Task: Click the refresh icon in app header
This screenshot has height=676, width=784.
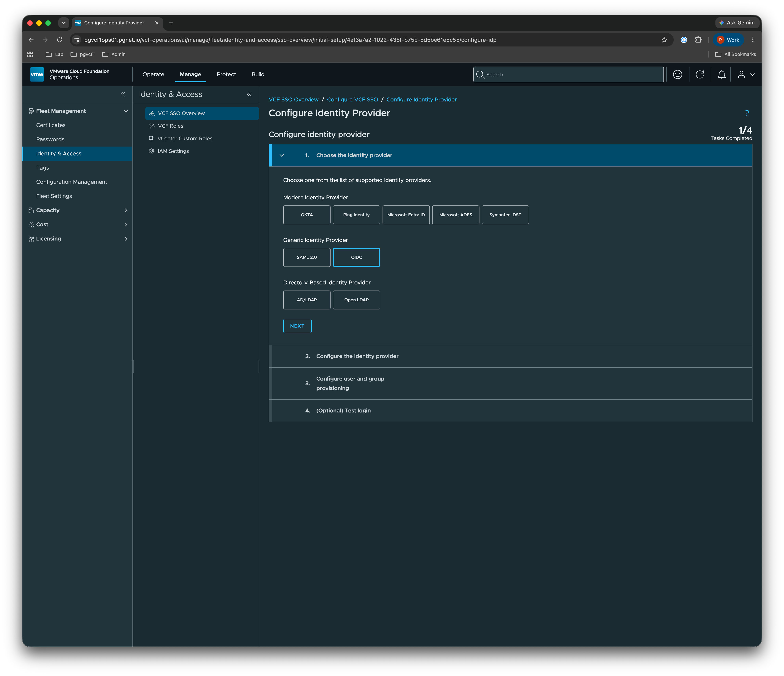Action: [x=700, y=74]
